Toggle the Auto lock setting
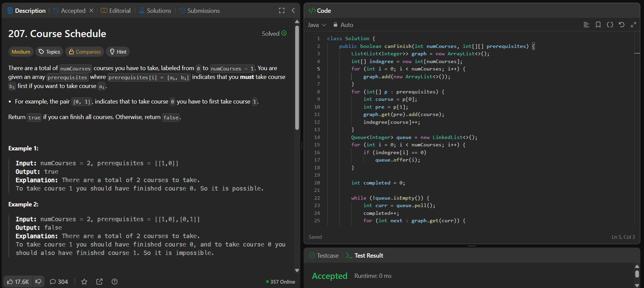Image resolution: width=644 pixels, height=288 pixels. point(343,25)
